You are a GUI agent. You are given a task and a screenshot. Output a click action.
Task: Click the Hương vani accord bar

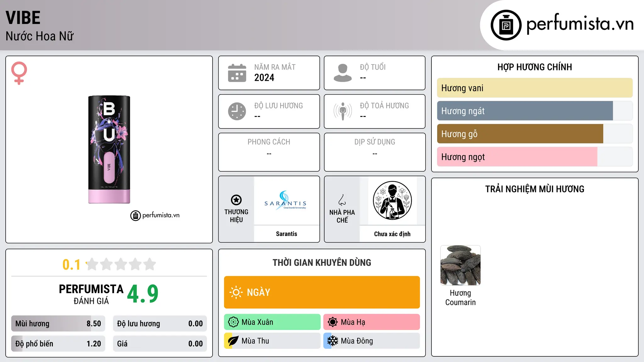(535, 88)
